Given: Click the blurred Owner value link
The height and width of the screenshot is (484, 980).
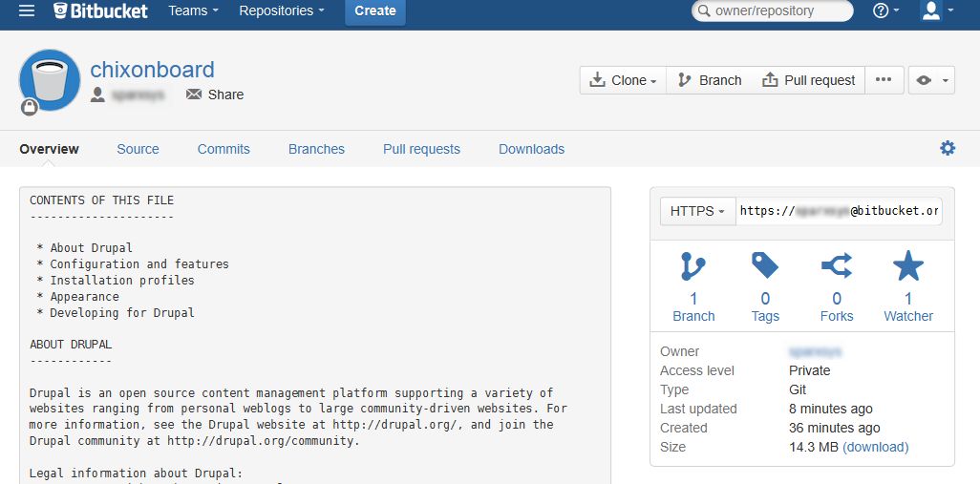Looking at the screenshot, I should point(815,351).
